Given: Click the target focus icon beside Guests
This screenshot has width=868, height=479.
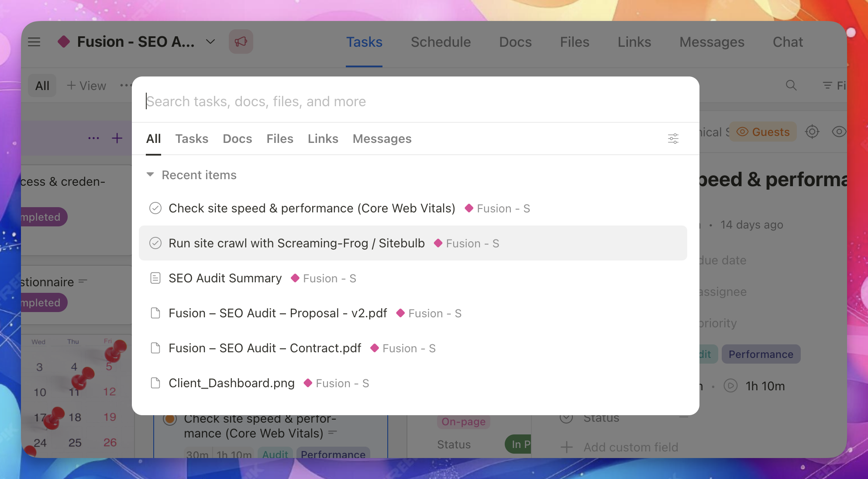Looking at the screenshot, I should pyautogui.click(x=812, y=132).
